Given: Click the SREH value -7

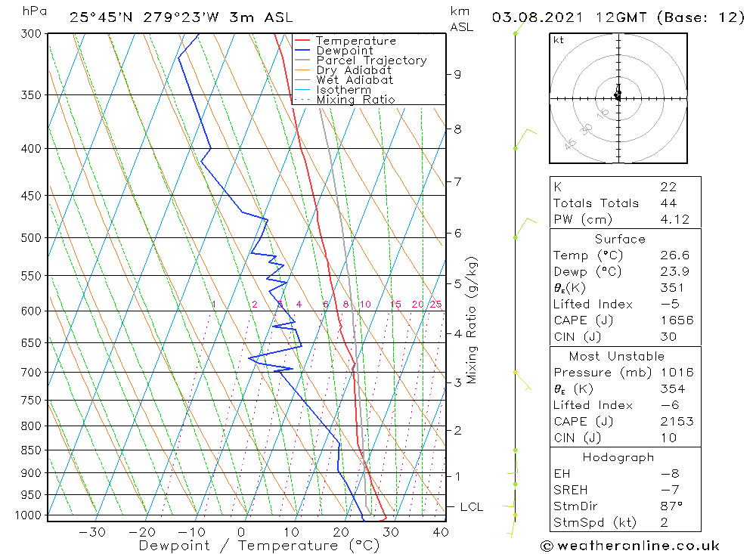Looking at the screenshot, I should [670, 491].
